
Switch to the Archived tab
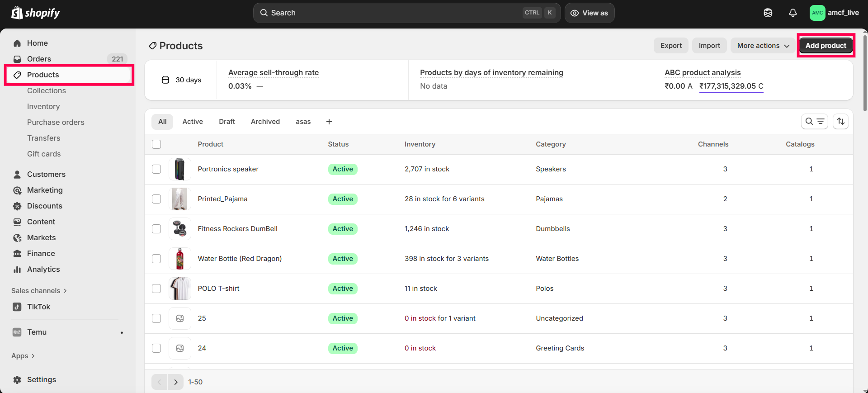coord(265,122)
